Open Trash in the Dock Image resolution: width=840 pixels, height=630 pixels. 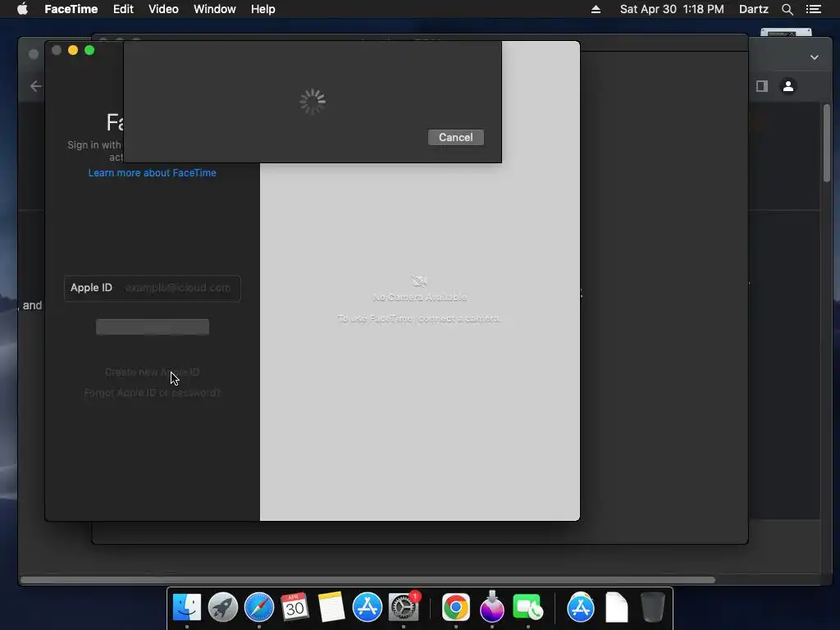click(652, 608)
